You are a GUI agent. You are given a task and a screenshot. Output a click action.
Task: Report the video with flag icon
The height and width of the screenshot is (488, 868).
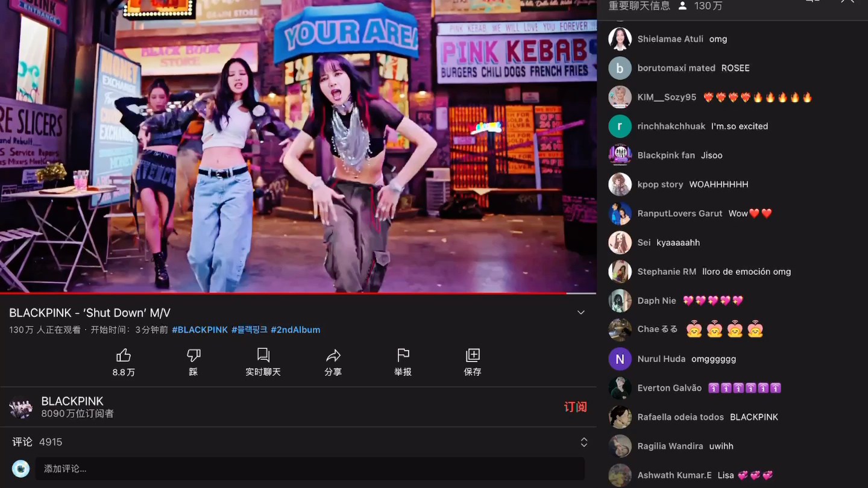(403, 355)
